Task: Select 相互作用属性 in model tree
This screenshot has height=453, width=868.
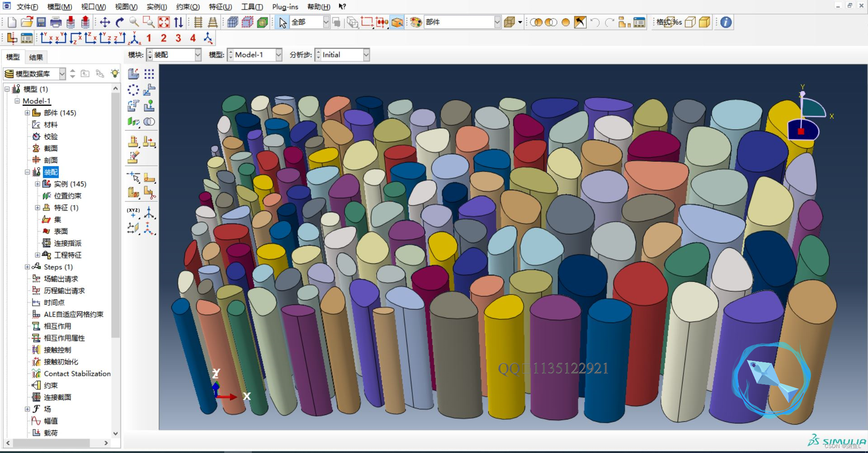Action: [64, 338]
